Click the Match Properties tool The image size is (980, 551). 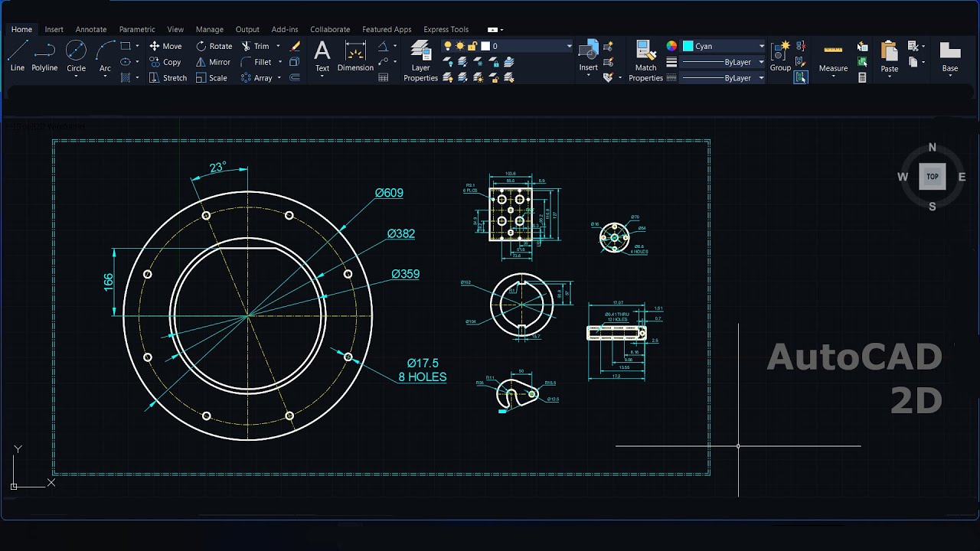(645, 61)
